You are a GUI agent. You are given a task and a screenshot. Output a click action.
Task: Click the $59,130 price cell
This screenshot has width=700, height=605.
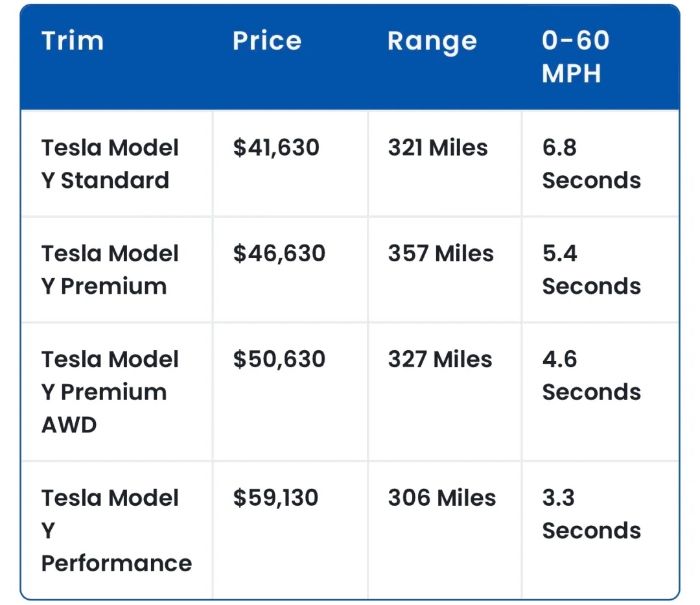[276, 498]
